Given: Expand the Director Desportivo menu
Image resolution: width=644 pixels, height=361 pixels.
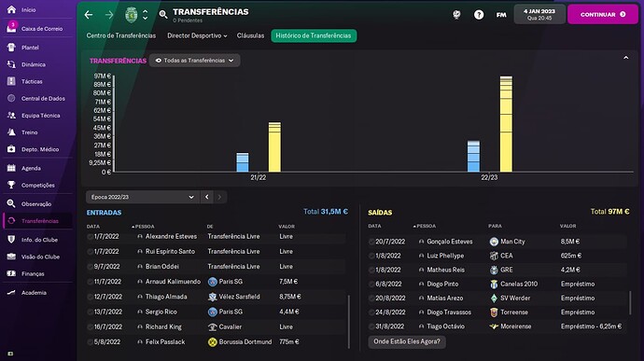Looking at the screenshot, I should [197, 35].
